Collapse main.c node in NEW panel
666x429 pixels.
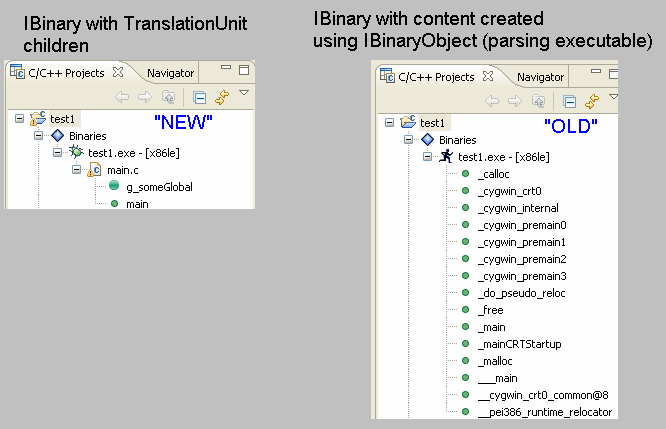coord(76,170)
